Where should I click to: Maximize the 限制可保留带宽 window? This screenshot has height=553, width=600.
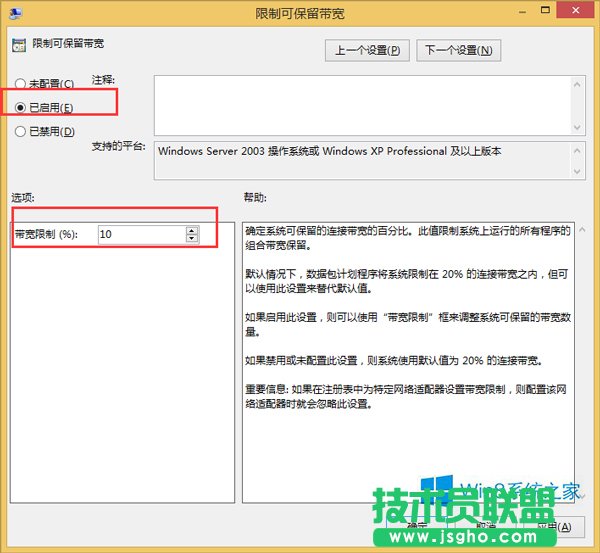coord(545,10)
